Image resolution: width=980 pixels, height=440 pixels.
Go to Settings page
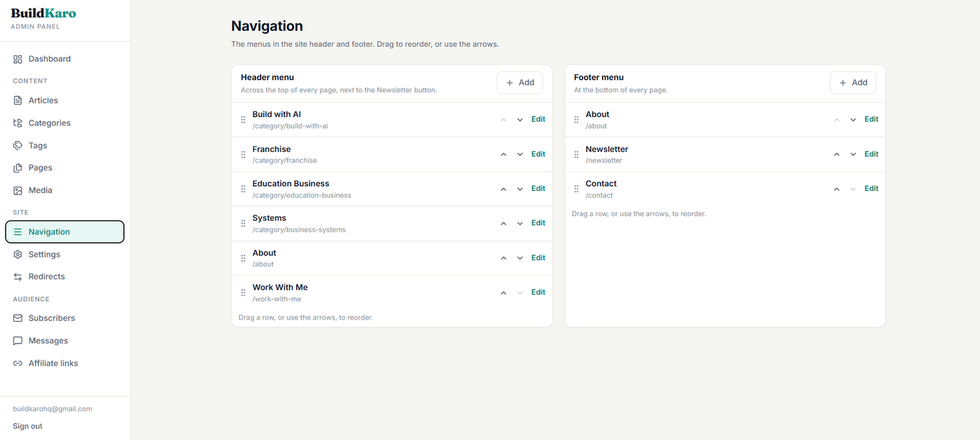click(64, 255)
